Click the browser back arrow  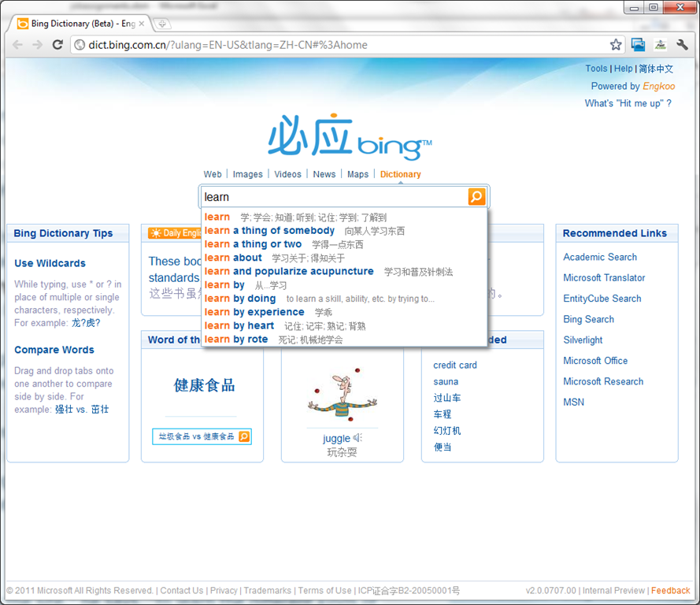[18, 45]
